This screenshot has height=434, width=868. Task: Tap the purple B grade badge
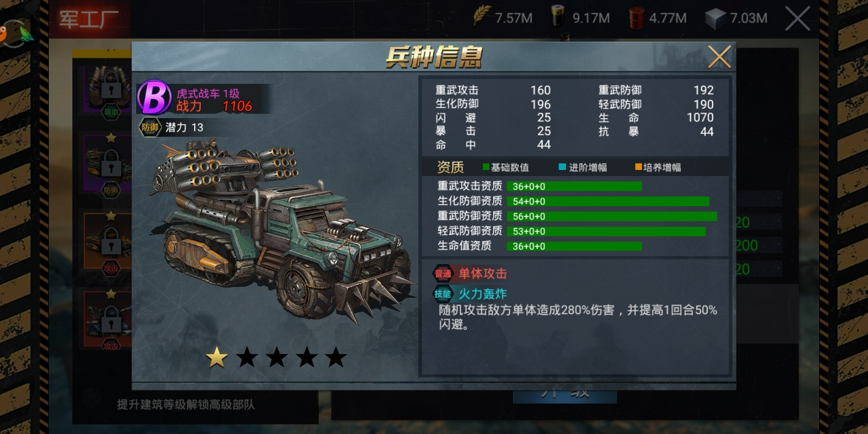coord(154,98)
